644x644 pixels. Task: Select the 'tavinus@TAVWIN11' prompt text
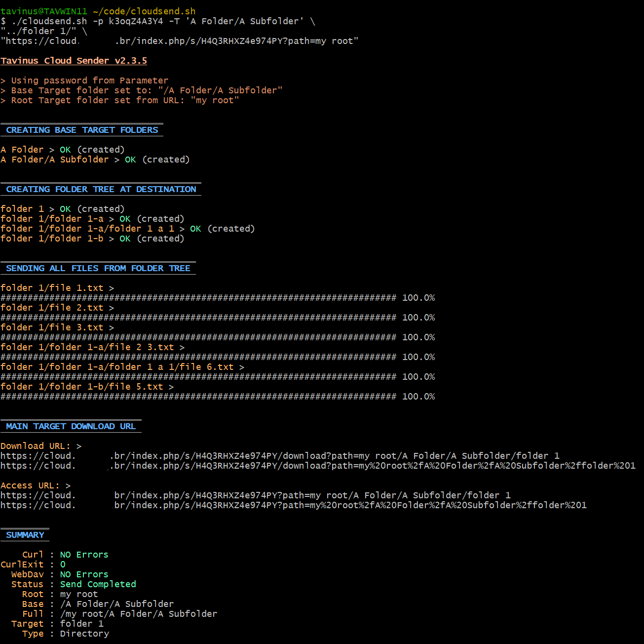[x=44, y=11]
